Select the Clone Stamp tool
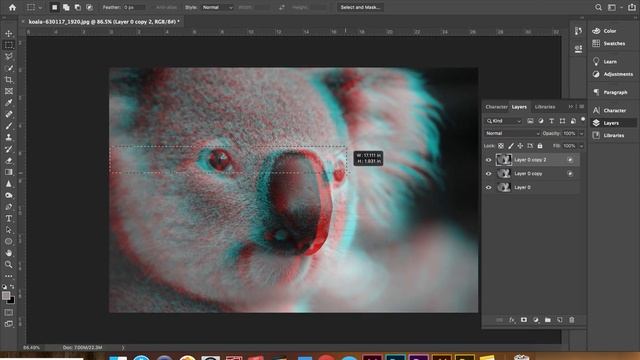 [9, 137]
